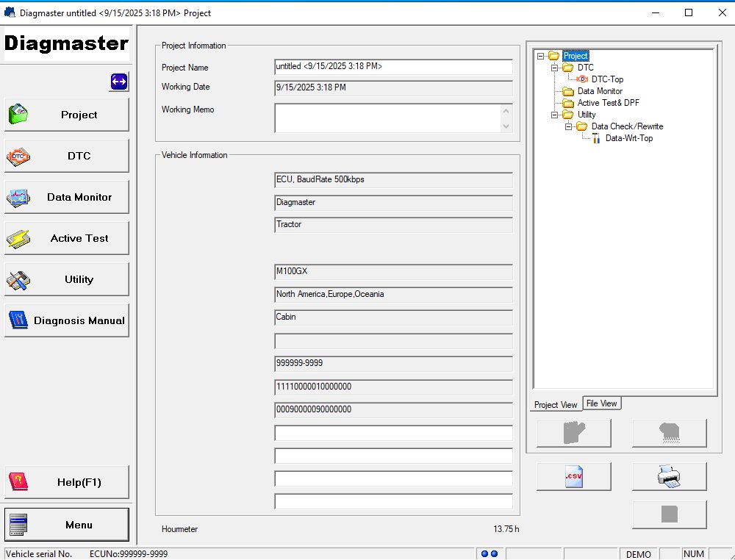735x560 pixels.
Task: Click ECUNo:999999-9999 in status bar
Action: coord(129,554)
